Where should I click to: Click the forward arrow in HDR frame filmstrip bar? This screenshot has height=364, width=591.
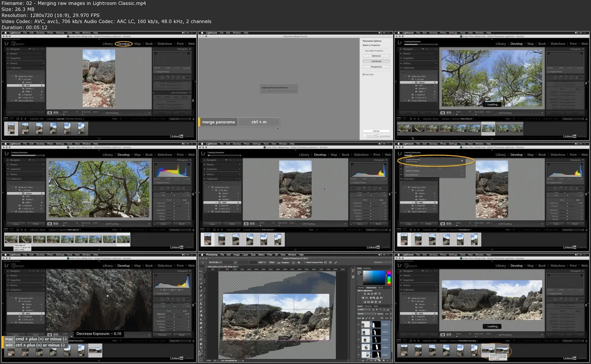tap(25, 119)
